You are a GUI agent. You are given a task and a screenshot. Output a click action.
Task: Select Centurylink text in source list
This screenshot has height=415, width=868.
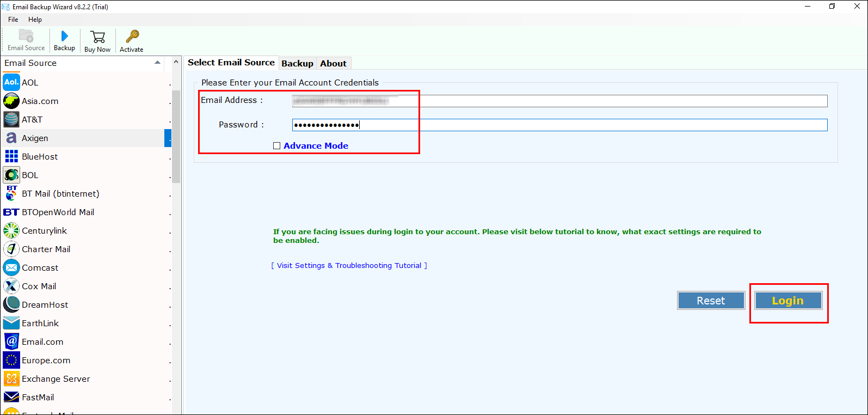click(44, 231)
